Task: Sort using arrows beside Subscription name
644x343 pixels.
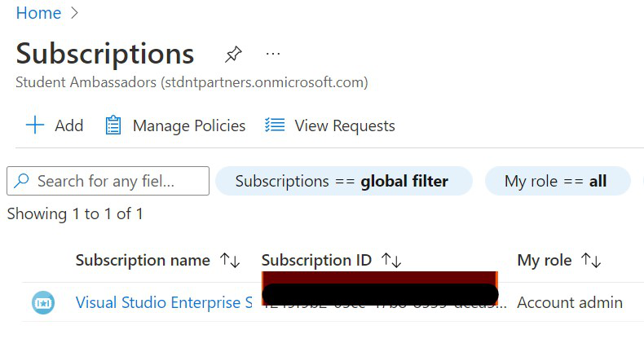Action: click(x=230, y=261)
